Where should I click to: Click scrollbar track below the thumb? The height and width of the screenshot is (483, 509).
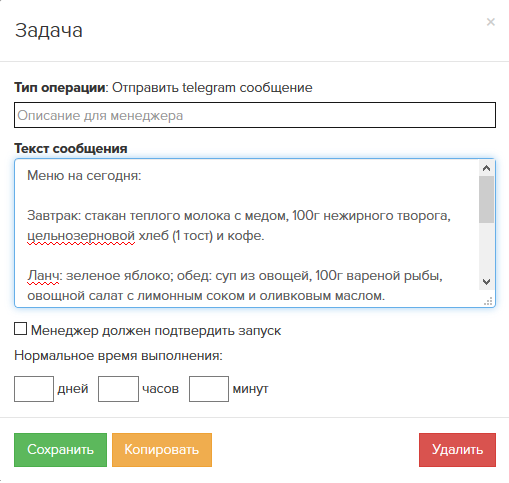486,248
